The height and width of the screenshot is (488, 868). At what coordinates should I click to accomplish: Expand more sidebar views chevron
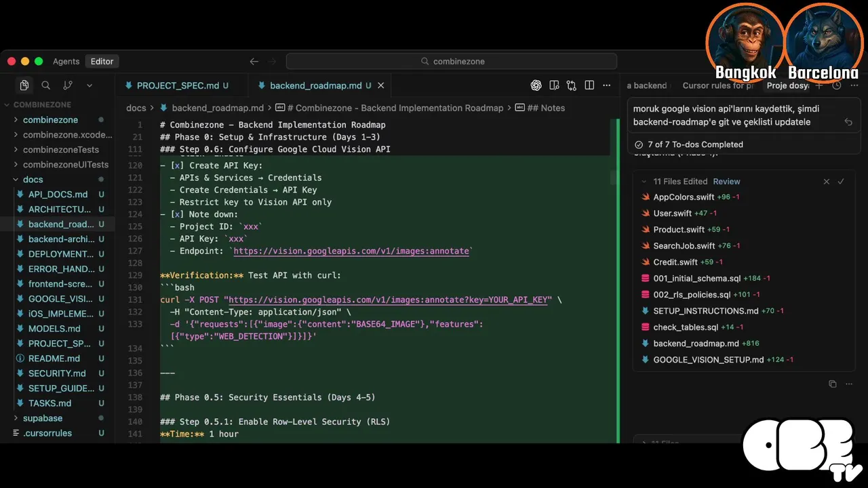(90, 85)
